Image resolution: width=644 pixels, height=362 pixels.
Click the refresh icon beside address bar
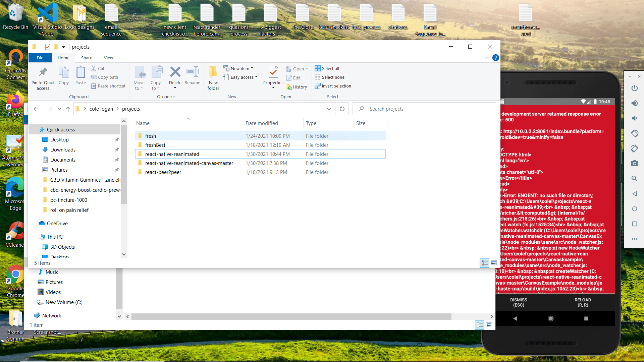(x=342, y=109)
